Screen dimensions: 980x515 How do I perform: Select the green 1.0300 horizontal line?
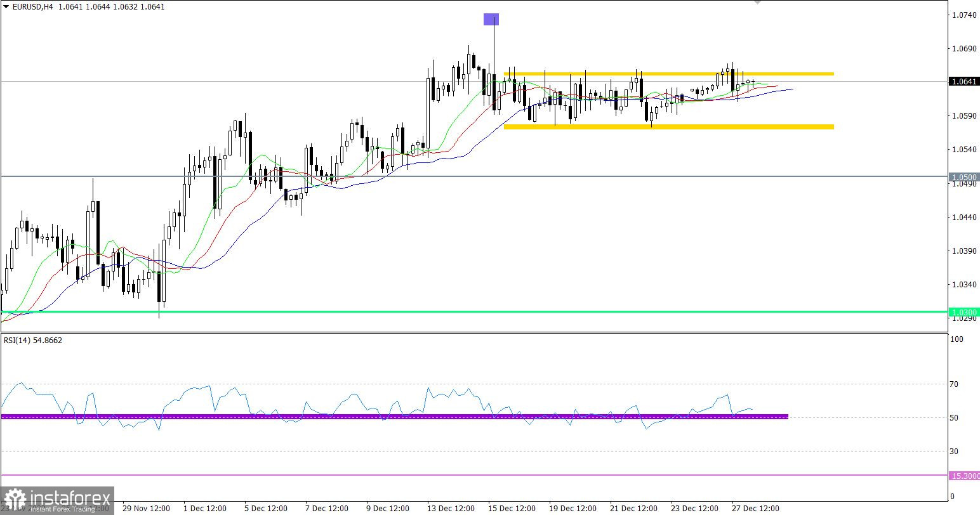475,311
